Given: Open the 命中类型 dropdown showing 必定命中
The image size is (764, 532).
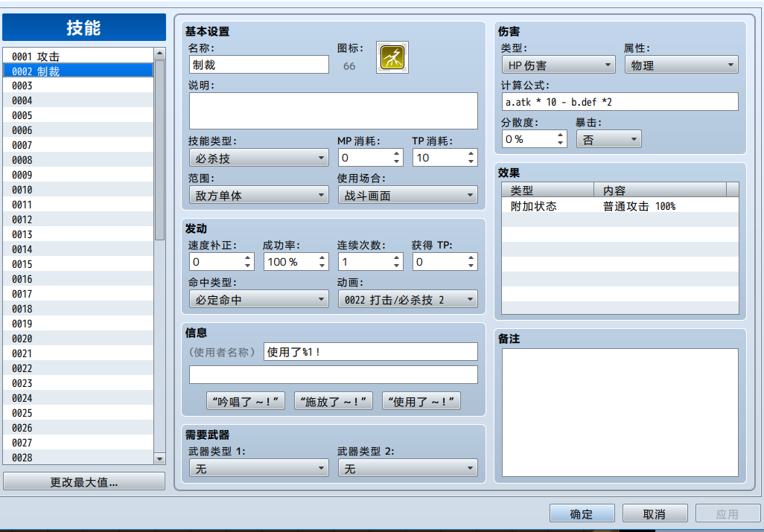Looking at the screenshot, I should 258,299.
